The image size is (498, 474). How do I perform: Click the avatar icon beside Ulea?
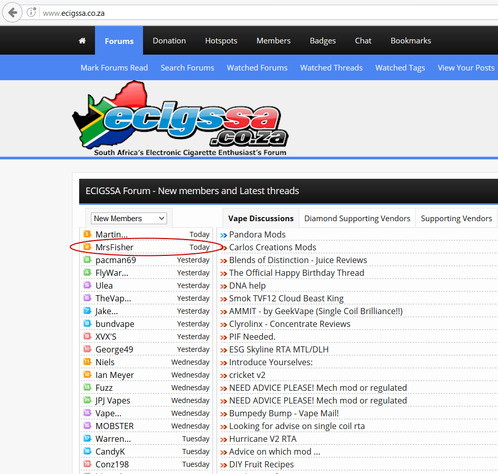[x=87, y=285]
